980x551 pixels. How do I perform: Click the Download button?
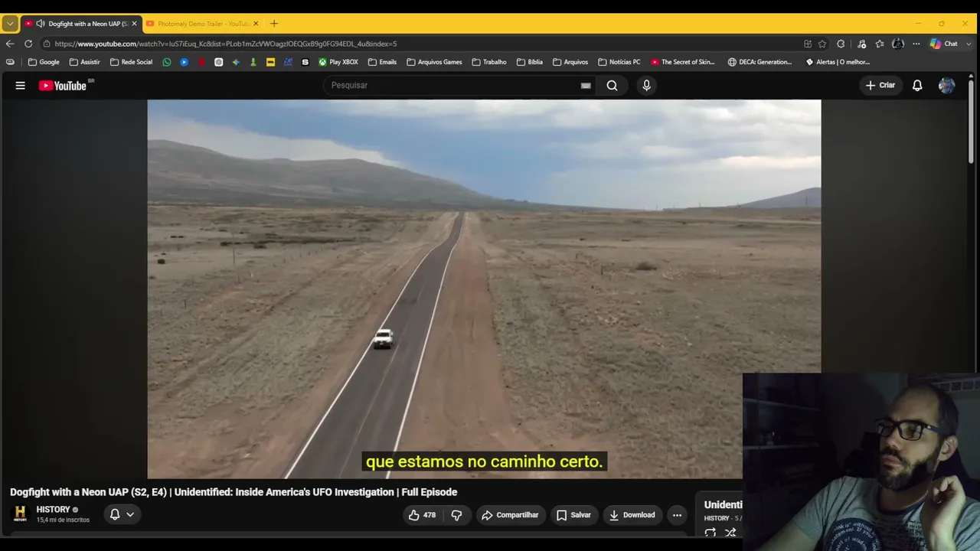pyautogui.click(x=632, y=515)
